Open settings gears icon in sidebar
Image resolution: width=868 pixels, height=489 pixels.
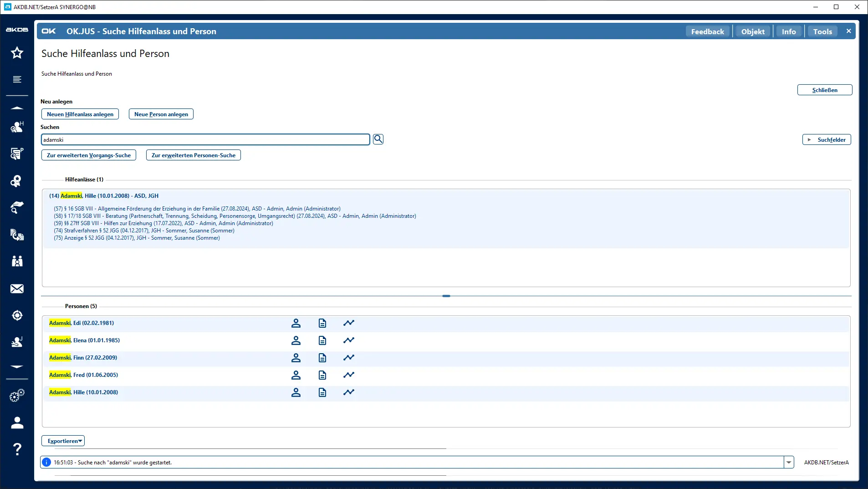pyautogui.click(x=17, y=396)
